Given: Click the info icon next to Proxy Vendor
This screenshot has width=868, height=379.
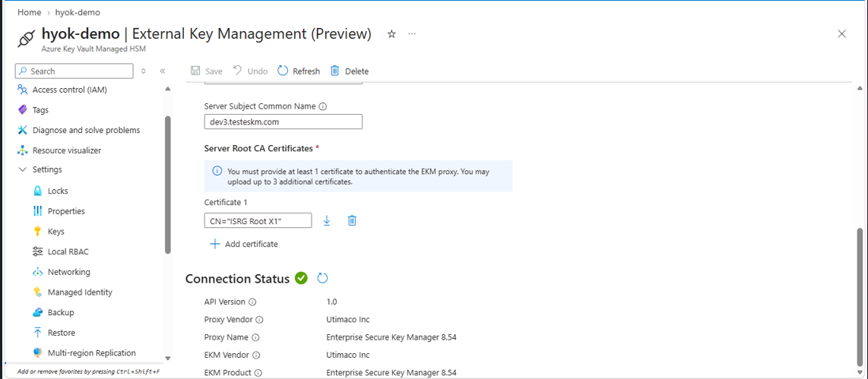Looking at the screenshot, I should (x=259, y=320).
